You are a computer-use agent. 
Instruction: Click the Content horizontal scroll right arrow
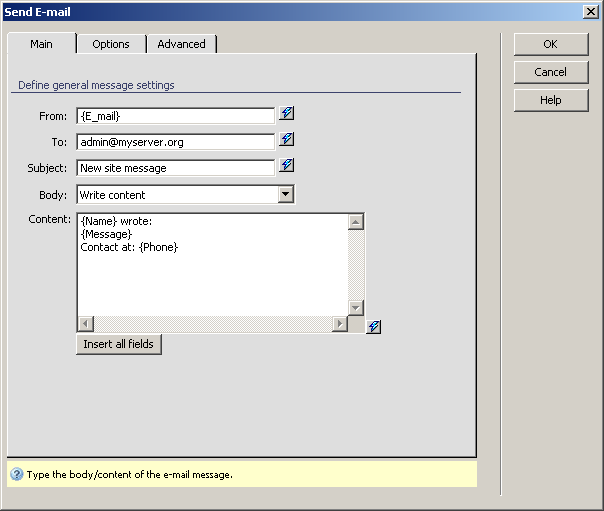340,323
